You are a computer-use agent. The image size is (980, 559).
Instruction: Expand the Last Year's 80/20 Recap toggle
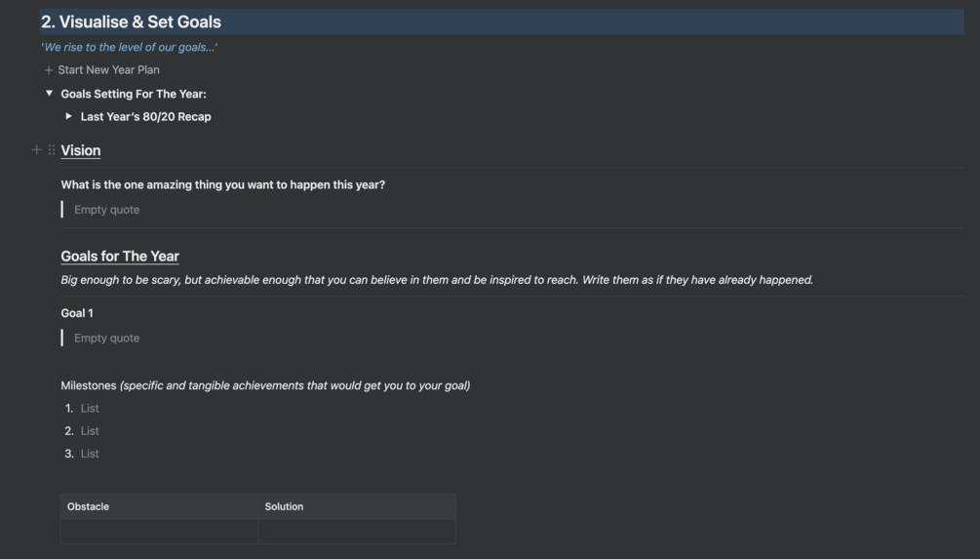pos(69,116)
